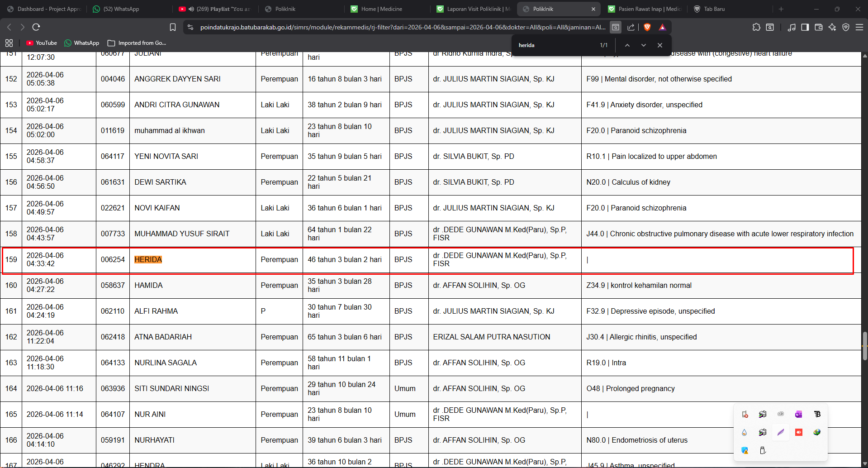The image size is (868, 468).
Task: Switch to Dashboard - Project Appr tab
Action: point(43,9)
